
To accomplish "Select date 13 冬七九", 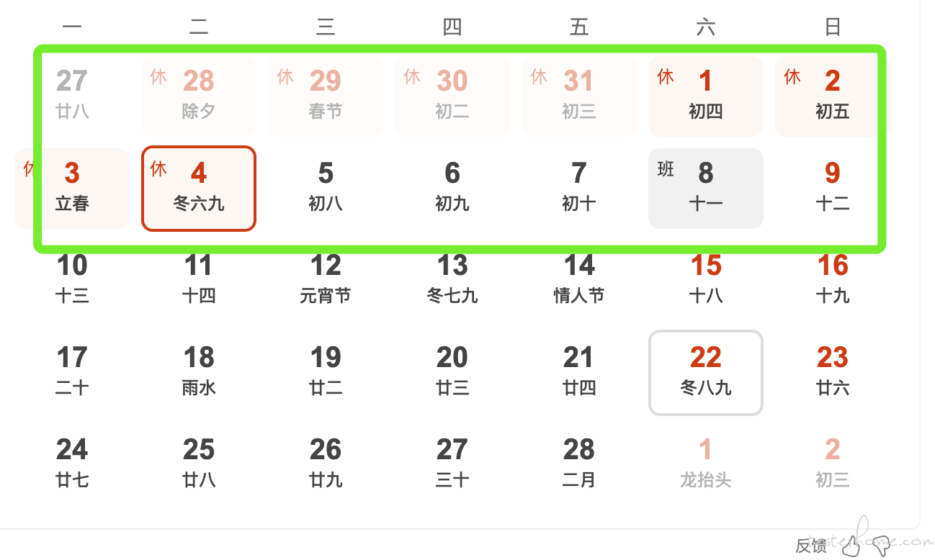I will pyautogui.click(x=452, y=281).
